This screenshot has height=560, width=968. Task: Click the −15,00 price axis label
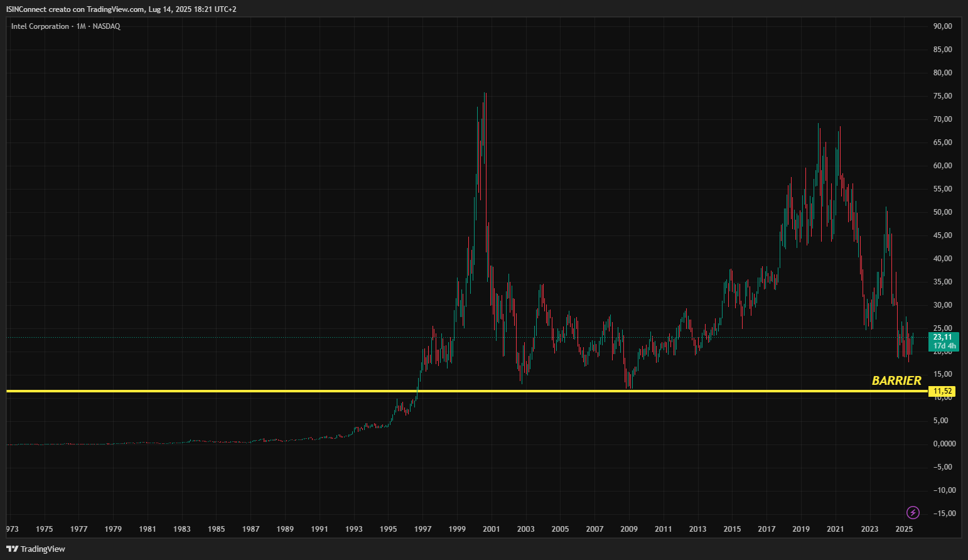click(945, 514)
